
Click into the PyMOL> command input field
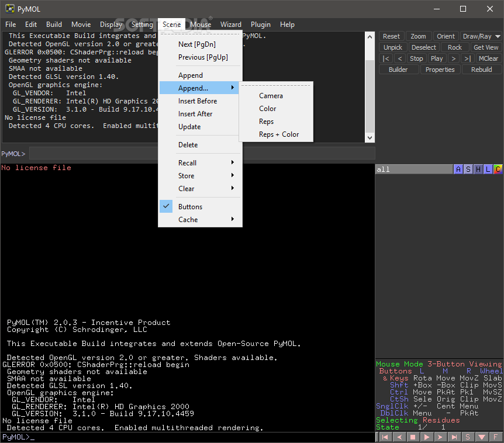pos(202,154)
